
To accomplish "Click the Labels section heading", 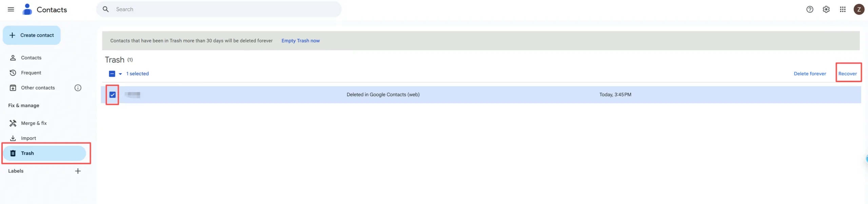I will (x=16, y=171).
